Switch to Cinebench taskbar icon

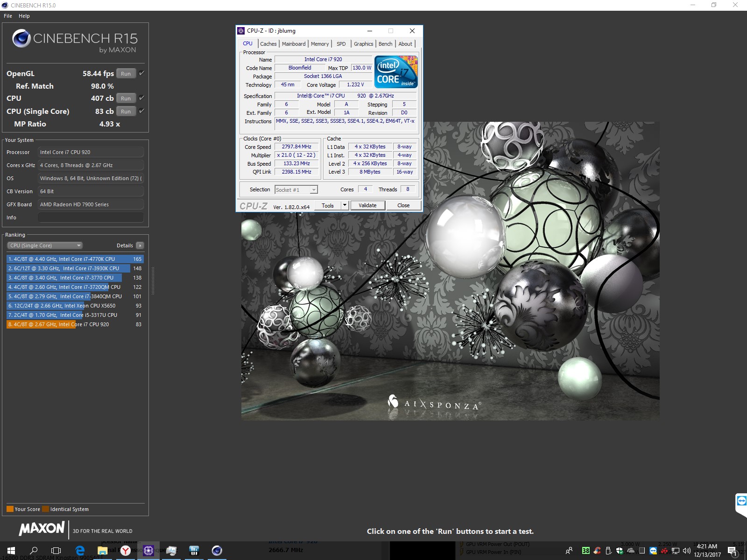(217, 551)
